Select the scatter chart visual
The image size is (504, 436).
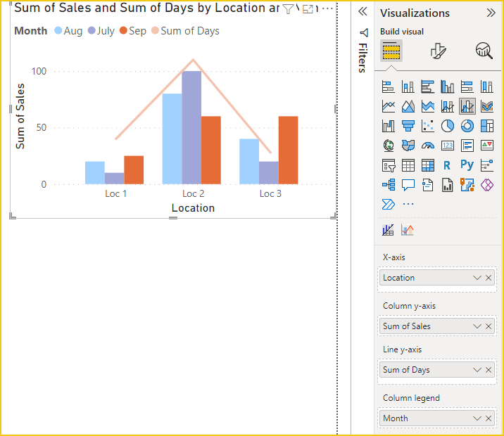[x=428, y=126]
